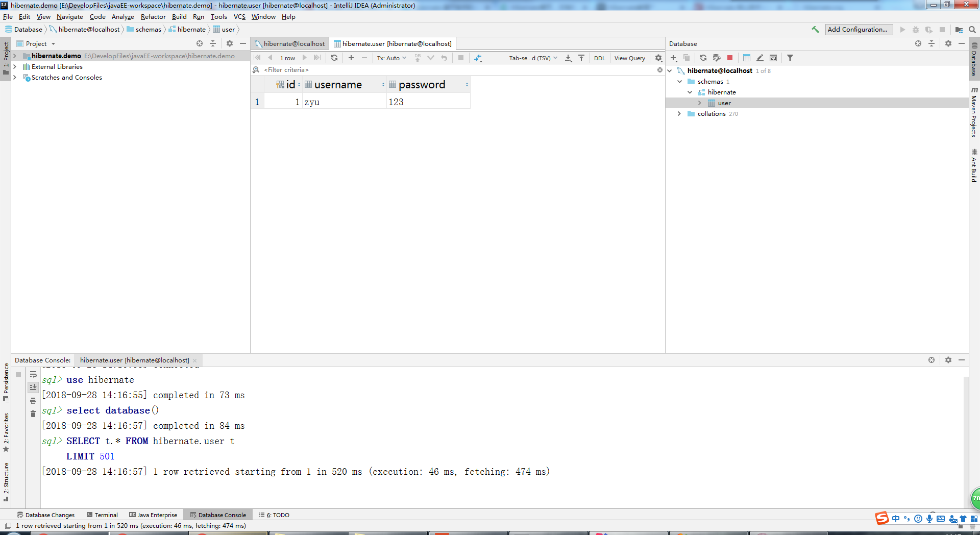Expand External Libraries node
This screenshot has width=980, height=535.
point(15,67)
